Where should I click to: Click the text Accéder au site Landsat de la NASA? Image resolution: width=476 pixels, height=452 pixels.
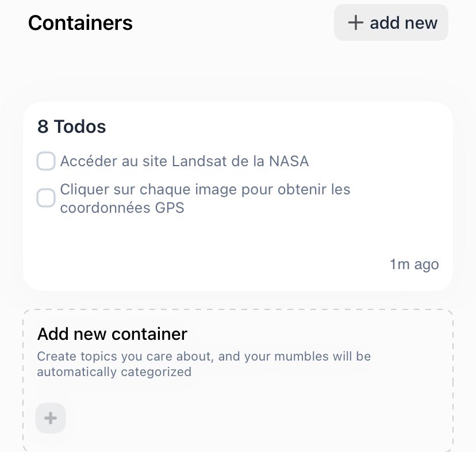coord(184,162)
